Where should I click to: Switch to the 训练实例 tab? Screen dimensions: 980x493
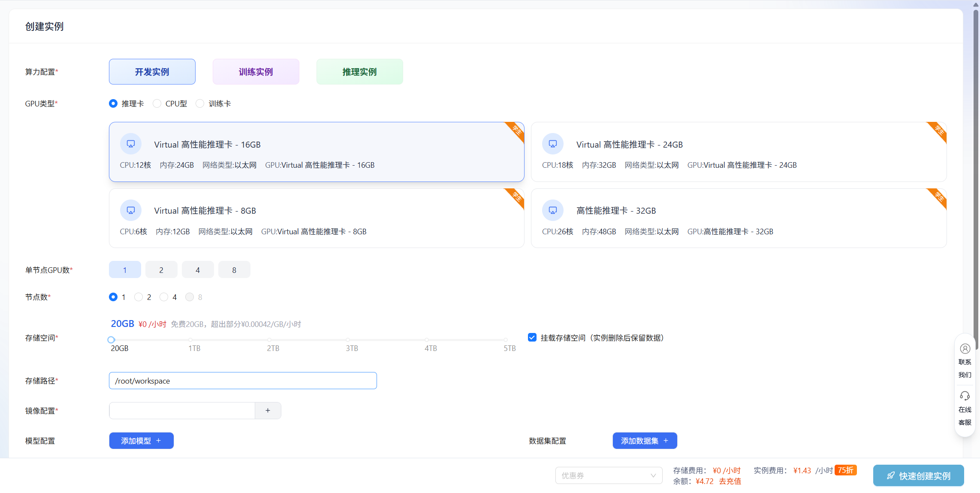click(256, 72)
